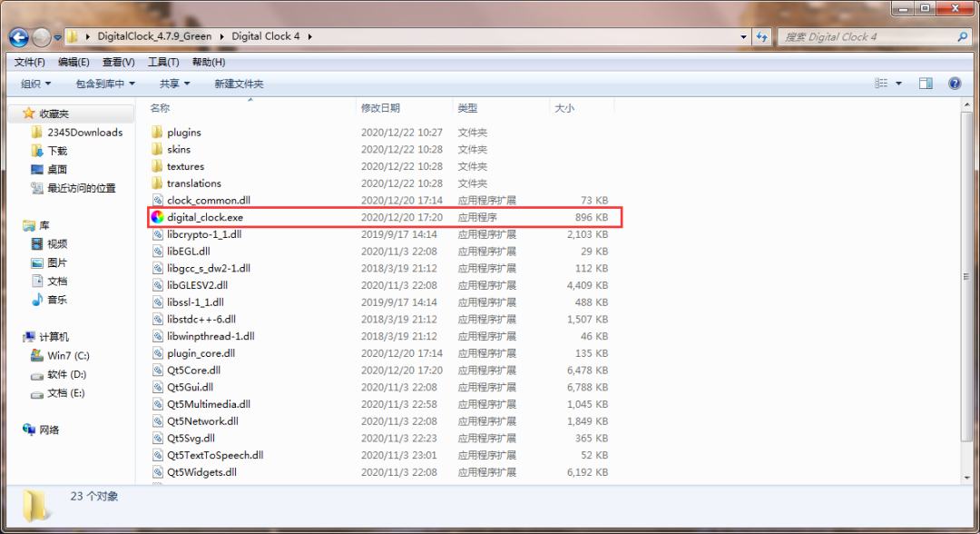This screenshot has width=980, height=534.
Task: Select Digital Clock 4 breadcrumb segment
Action: coord(266,36)
